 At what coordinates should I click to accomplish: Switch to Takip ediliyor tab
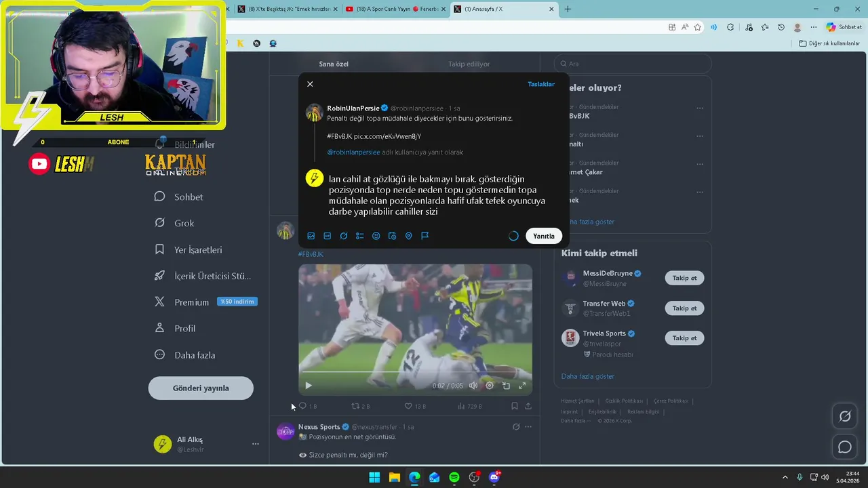[469, 64]
